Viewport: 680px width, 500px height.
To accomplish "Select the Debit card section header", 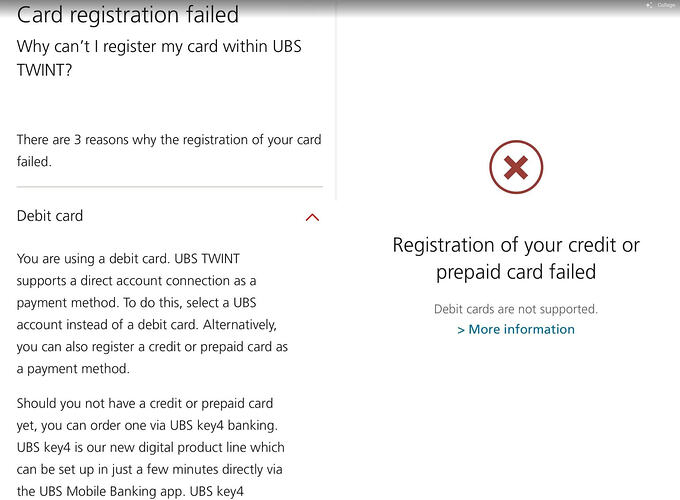I will pyautogui.click(x=50, y=216).
